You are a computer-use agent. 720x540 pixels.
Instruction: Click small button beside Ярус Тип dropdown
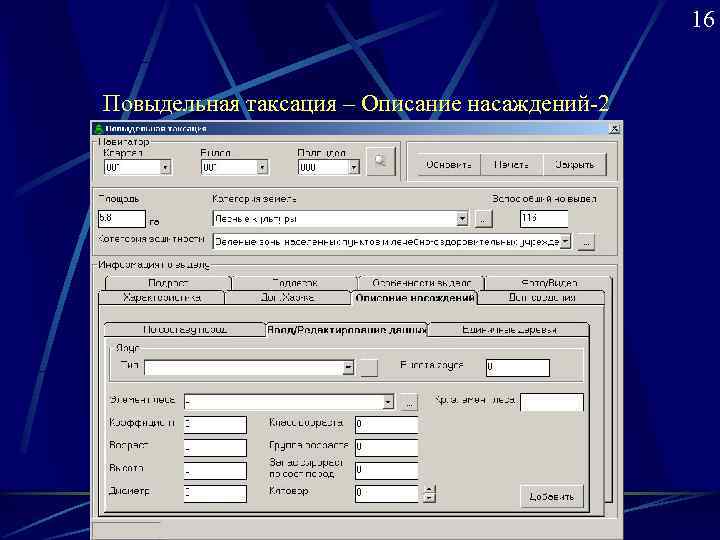tap(369, 368)
